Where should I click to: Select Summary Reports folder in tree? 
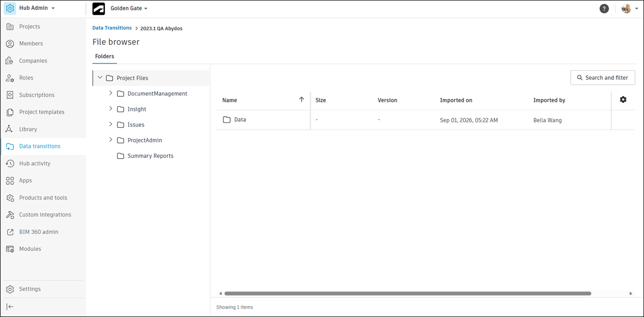(x=150, y=156)
